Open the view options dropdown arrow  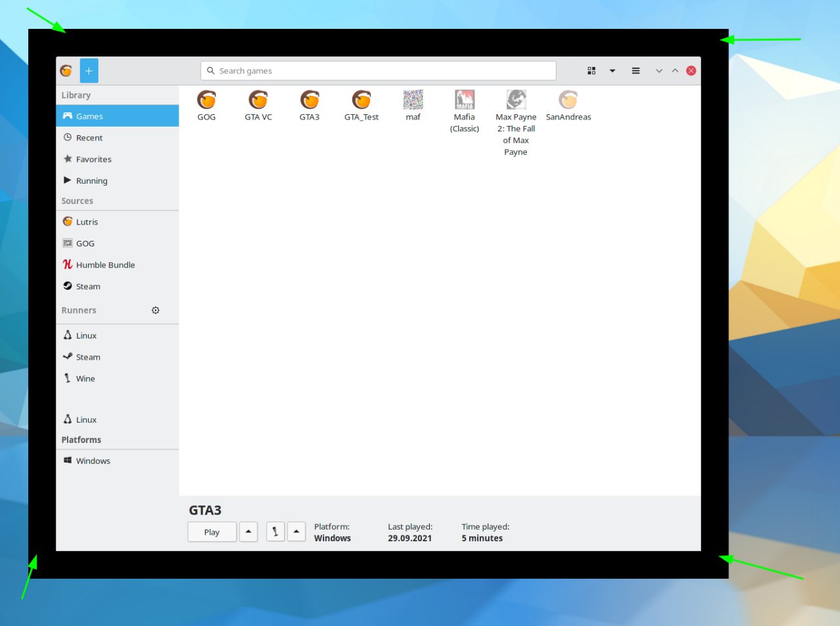(612, 71)
